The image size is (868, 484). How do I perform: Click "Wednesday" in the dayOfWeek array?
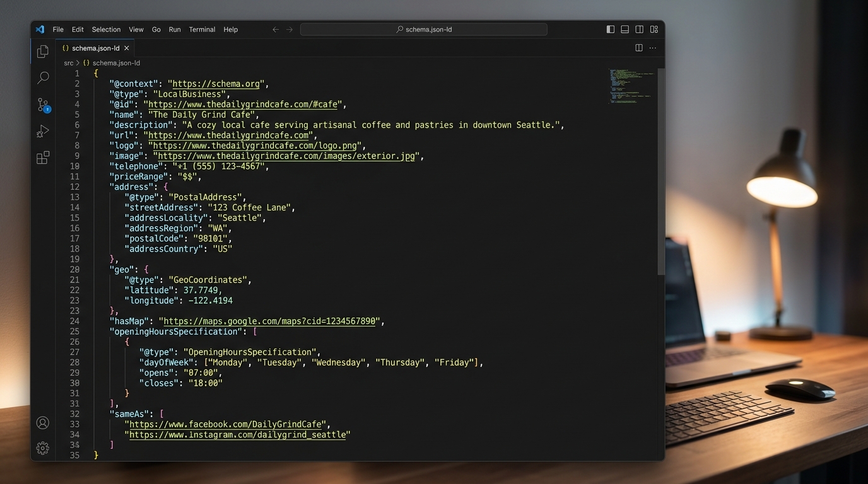339,362
